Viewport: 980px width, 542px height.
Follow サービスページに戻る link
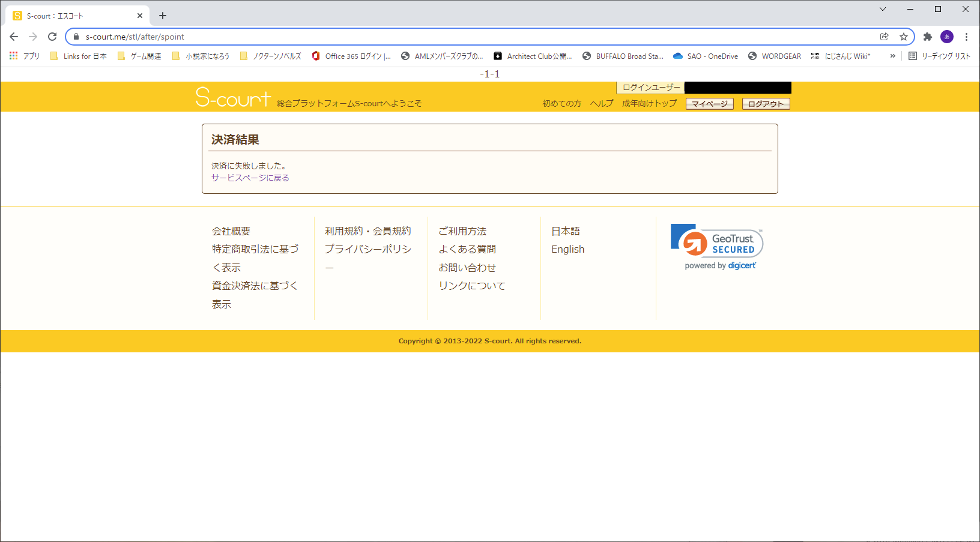point(250,178)
